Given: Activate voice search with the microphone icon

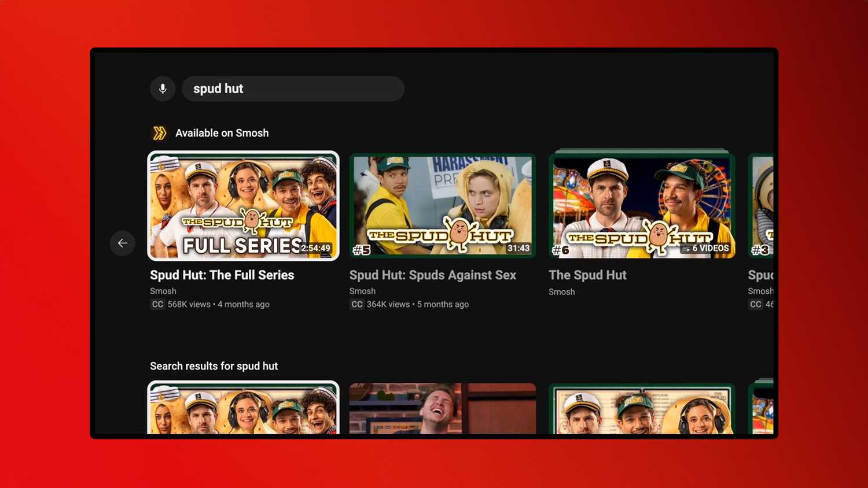Looking at the screenshot, I should pos(163,88).
